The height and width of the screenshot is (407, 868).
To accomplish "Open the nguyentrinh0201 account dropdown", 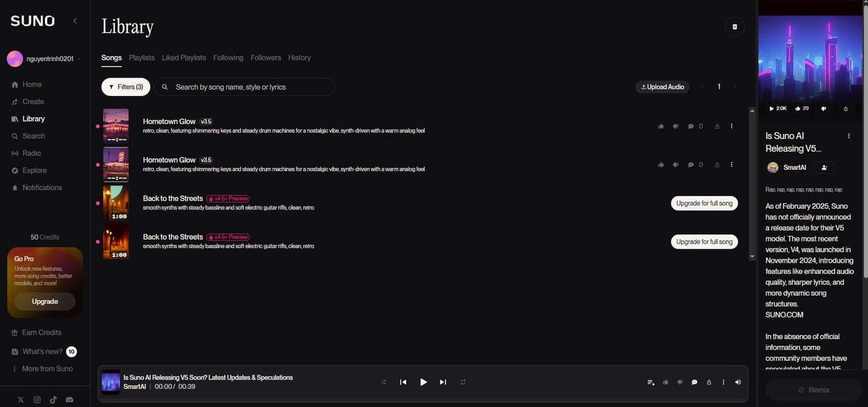I will (x=44, y=59).
